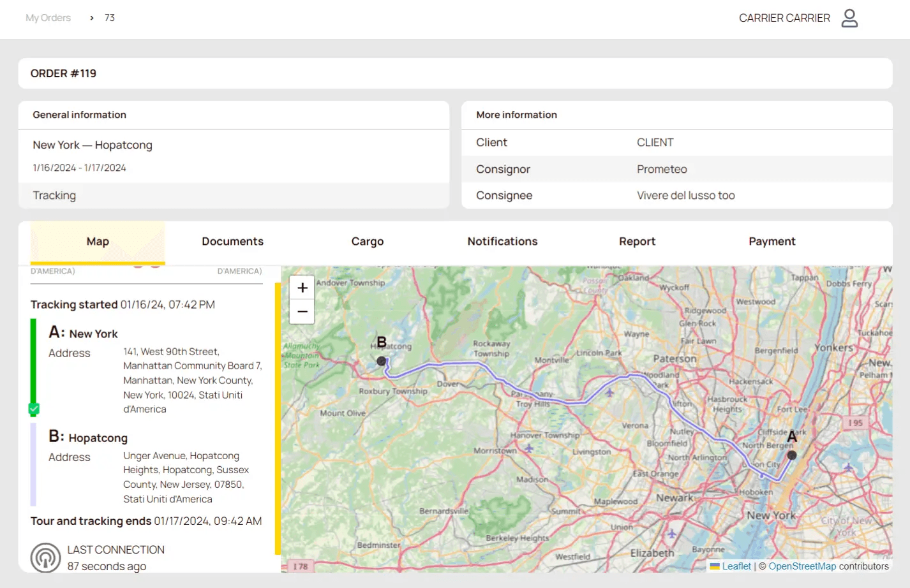Open the Documents tab
The height and width of the screenshot is (588, 910).
[232, 242]
